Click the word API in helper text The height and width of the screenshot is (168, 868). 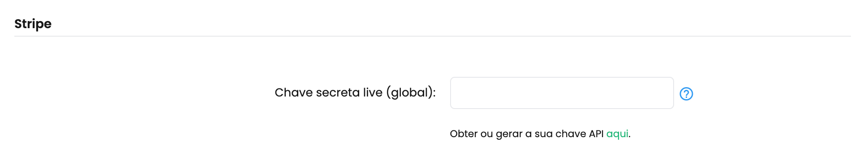(596, 134)
